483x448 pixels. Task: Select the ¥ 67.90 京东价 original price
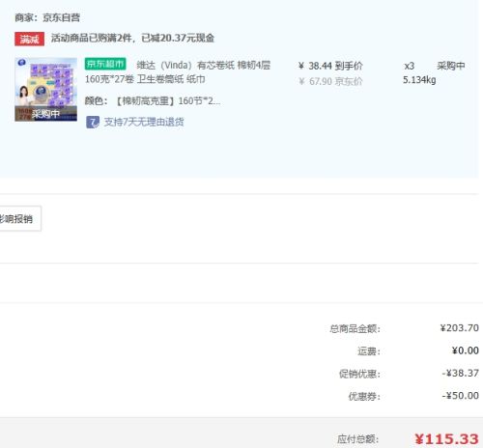pos(330,81)
